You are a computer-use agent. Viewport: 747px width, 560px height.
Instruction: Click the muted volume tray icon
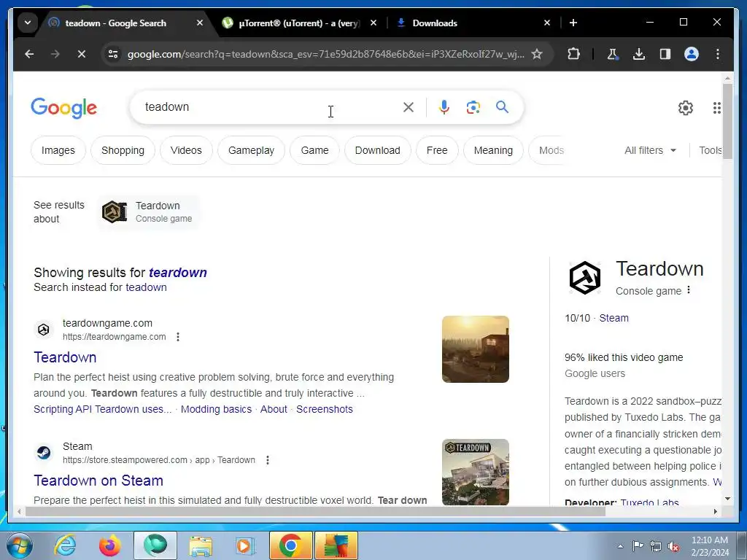click(x=673, y=547)
